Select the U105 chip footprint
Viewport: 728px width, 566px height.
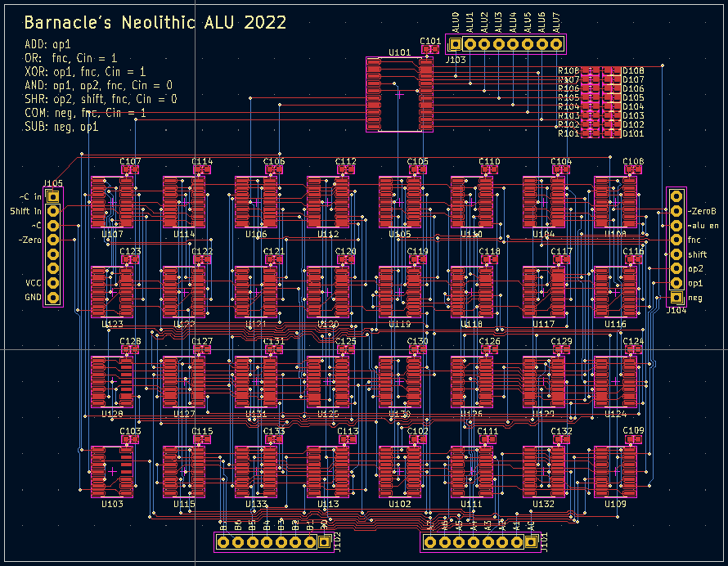pos(399,202)
